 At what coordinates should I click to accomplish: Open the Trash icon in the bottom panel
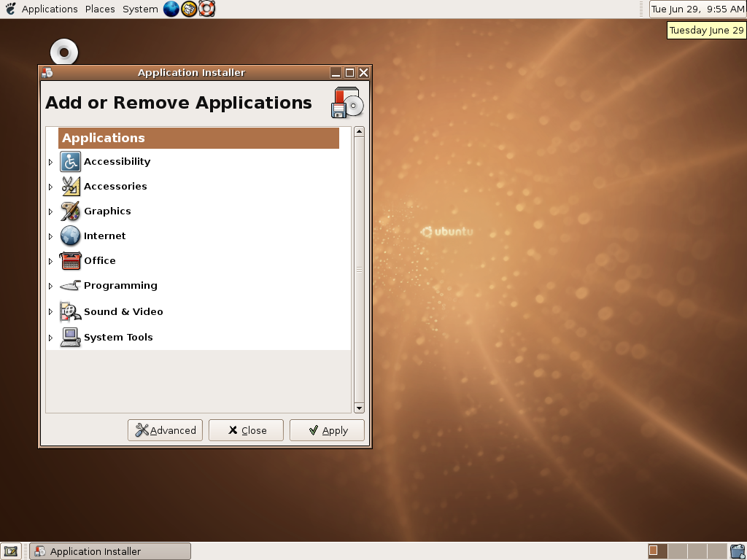[x=737, y=551]
